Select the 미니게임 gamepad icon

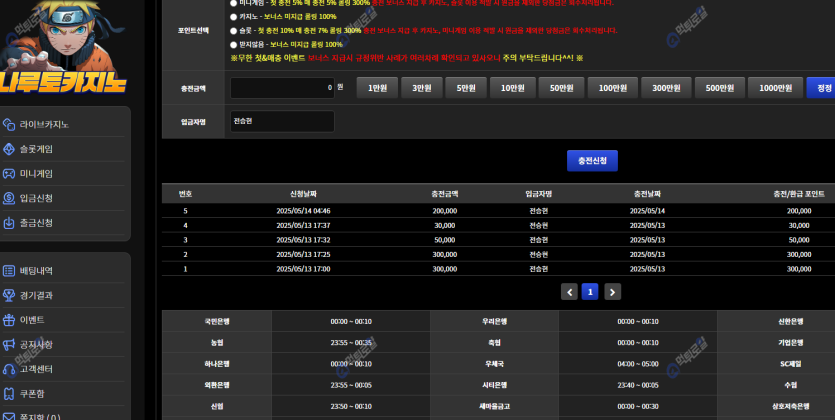point(9,174)
